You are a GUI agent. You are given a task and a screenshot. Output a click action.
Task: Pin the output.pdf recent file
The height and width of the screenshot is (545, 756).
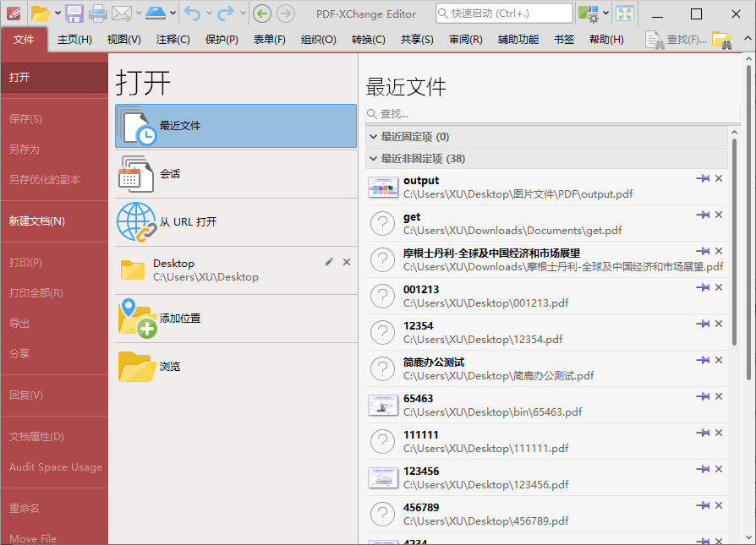(x=703, y=178)
